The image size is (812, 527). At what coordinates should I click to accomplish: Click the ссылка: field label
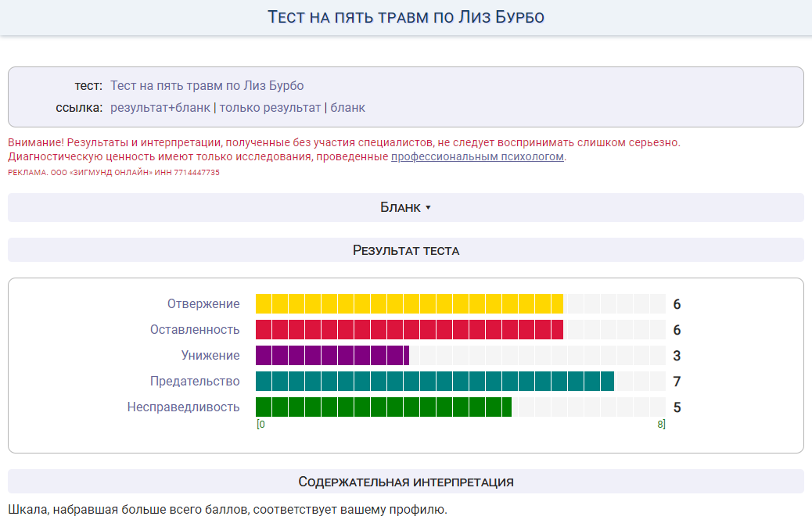[x=79, y=108]
